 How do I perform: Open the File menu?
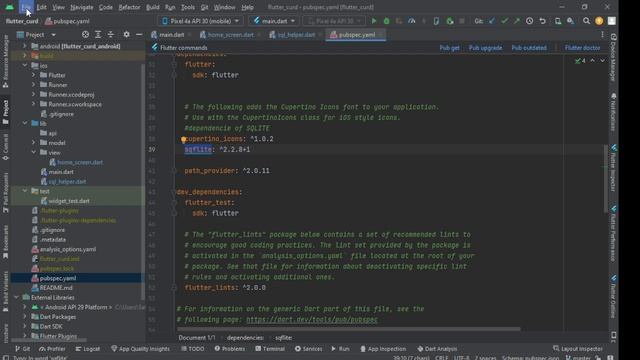tap(26, 7)
